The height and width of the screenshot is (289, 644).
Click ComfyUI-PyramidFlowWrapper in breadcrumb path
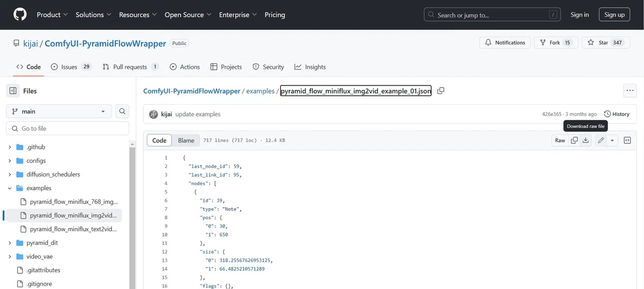coord(192,91)
